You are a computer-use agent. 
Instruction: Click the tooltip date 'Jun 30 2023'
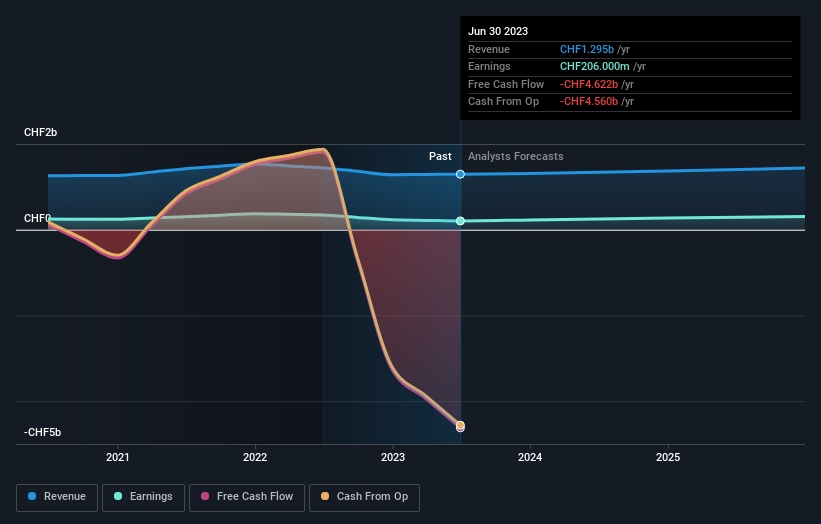coord(498,31)
